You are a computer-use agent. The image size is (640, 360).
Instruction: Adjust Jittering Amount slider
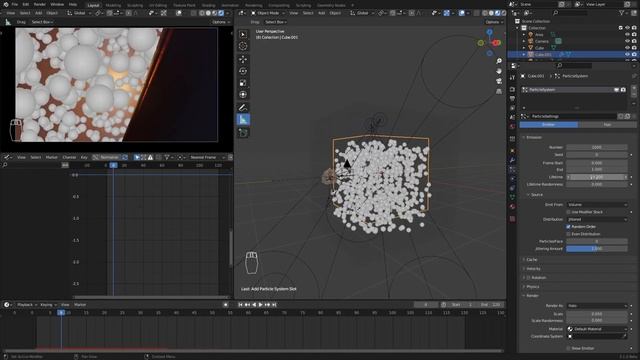click(597, 249)
